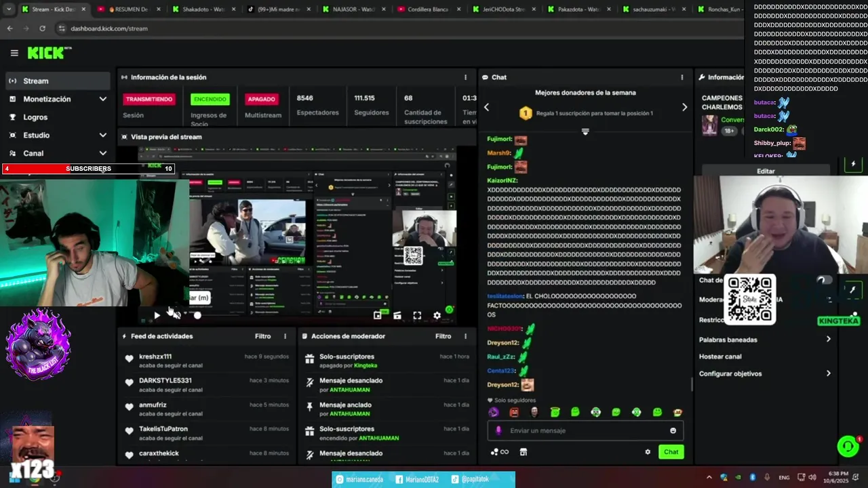Open the Chat panel options menu

682,77
